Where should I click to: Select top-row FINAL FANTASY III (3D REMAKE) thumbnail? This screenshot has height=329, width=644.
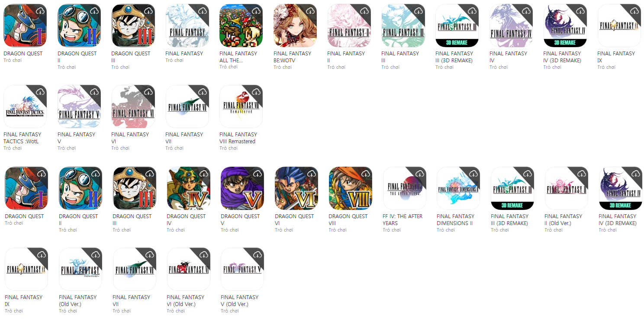[x=457, y=26]
